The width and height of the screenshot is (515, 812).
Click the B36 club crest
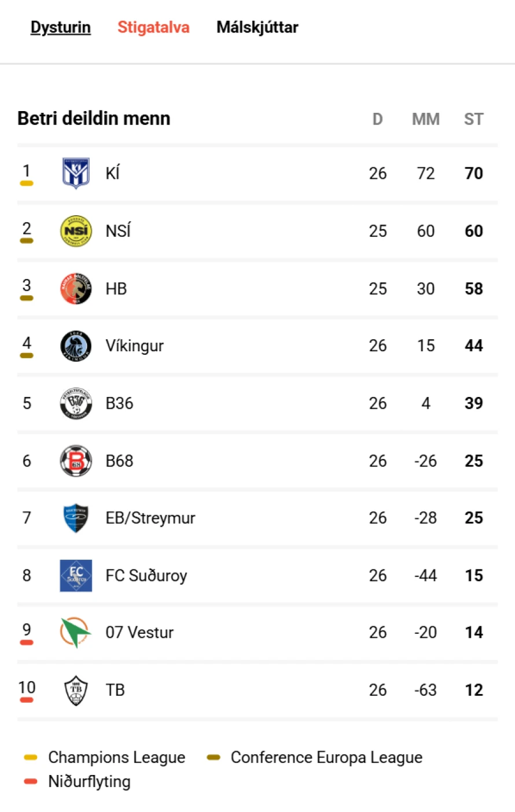pyautogui.click(x=76, y=403)
